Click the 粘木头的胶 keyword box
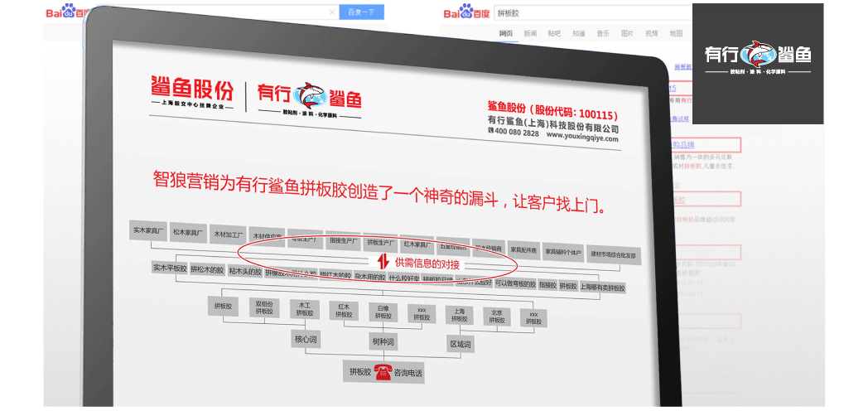Image resolution: width=868 pixels, height=411 pixels. (x=244, y=272)
